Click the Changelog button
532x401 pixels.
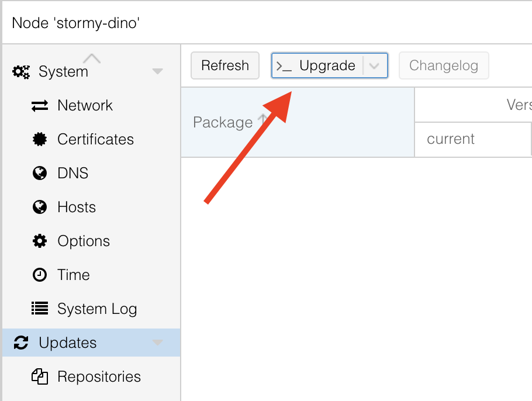pyautogui.click(x=444, y=65)
